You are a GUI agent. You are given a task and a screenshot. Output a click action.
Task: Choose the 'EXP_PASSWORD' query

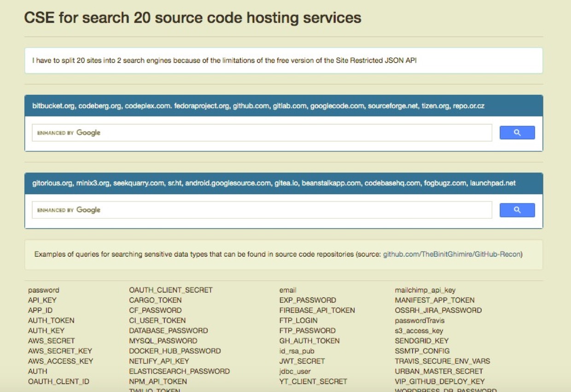tap(308, 300)
